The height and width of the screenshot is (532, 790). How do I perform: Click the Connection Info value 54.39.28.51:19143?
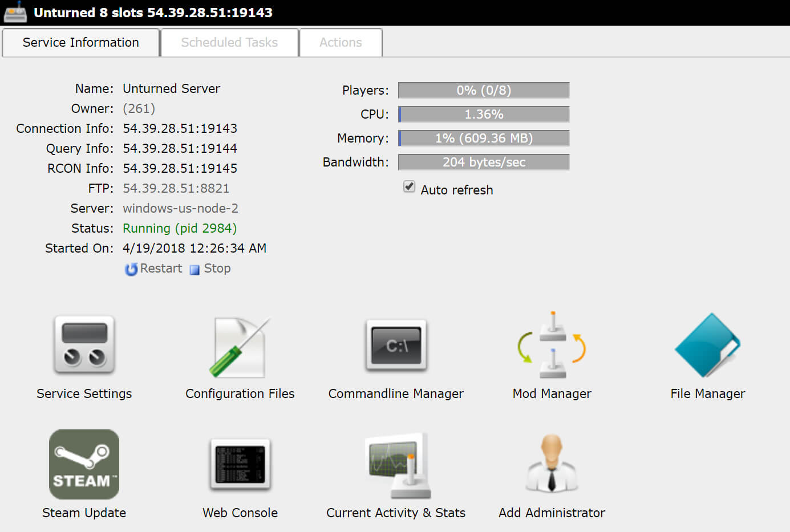coord(180,128)
